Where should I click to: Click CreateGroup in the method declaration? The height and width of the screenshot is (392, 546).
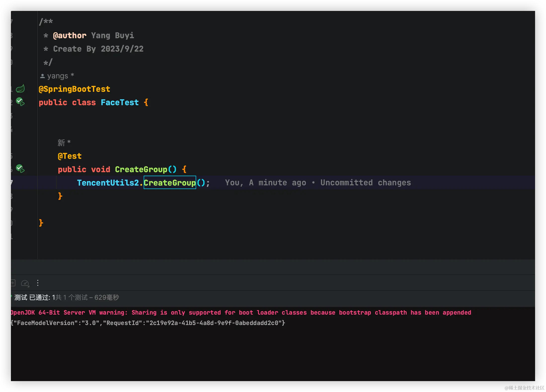click(141, 169)
